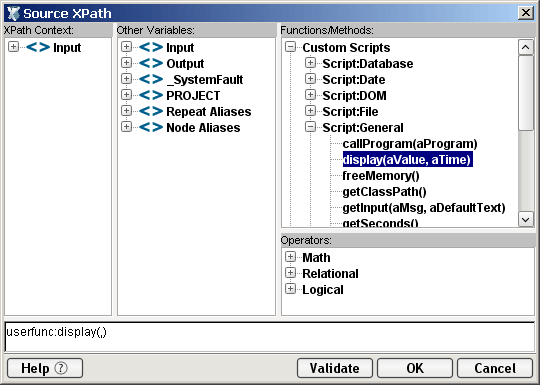Expand the Script:Database node

[x=310, y=63]
